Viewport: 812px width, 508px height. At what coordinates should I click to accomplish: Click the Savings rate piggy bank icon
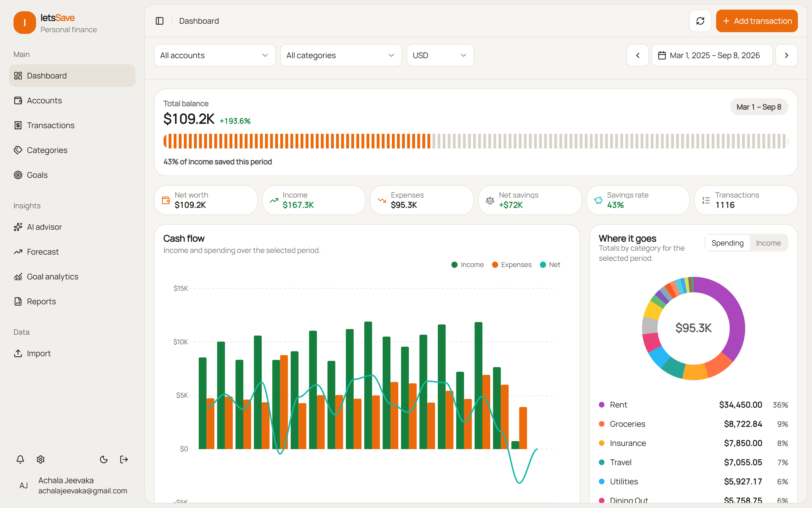(x=598, y=200)
